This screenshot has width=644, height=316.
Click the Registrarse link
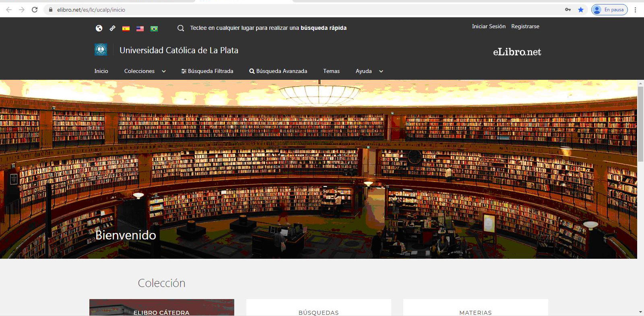pos(525,27)
